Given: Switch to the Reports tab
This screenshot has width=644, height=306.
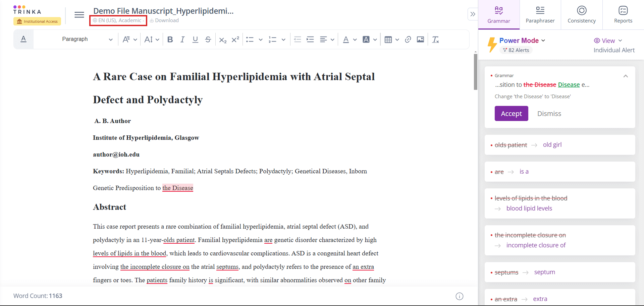Looking at the screenshot, I should pos(623,15).
